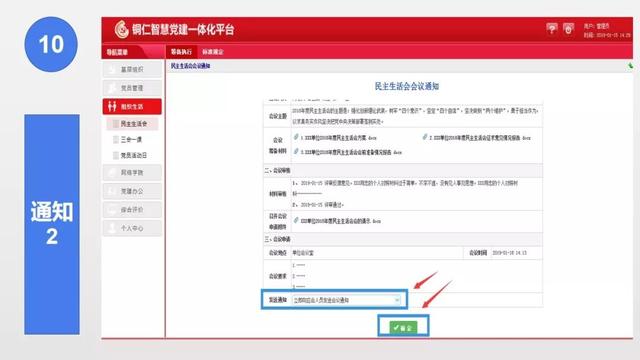Viewport: 640px width, 360px height.
Task: Click the paperclip icon of attachment 1
Action: (x=296, y=137)
